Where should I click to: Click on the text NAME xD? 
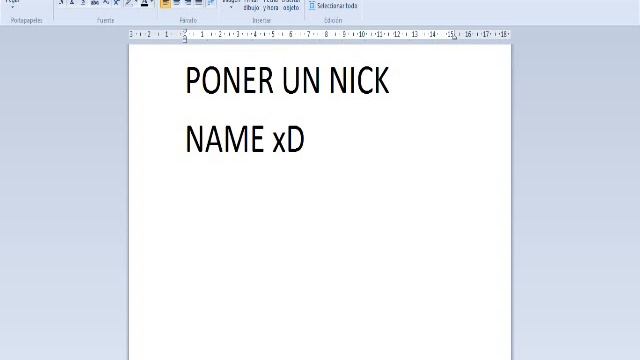pos(245,139)
